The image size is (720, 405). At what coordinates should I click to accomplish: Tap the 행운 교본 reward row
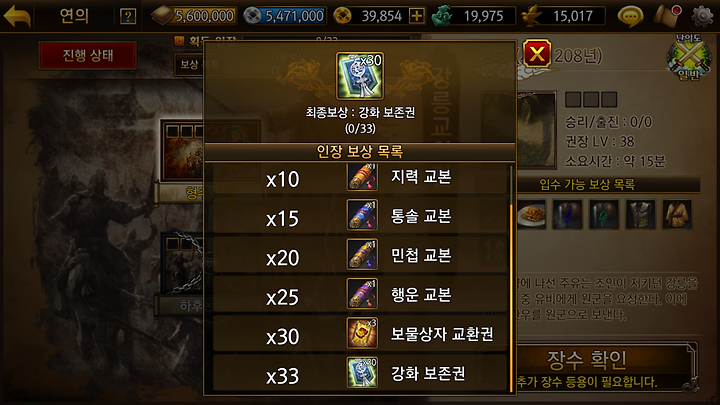(360, 294)
